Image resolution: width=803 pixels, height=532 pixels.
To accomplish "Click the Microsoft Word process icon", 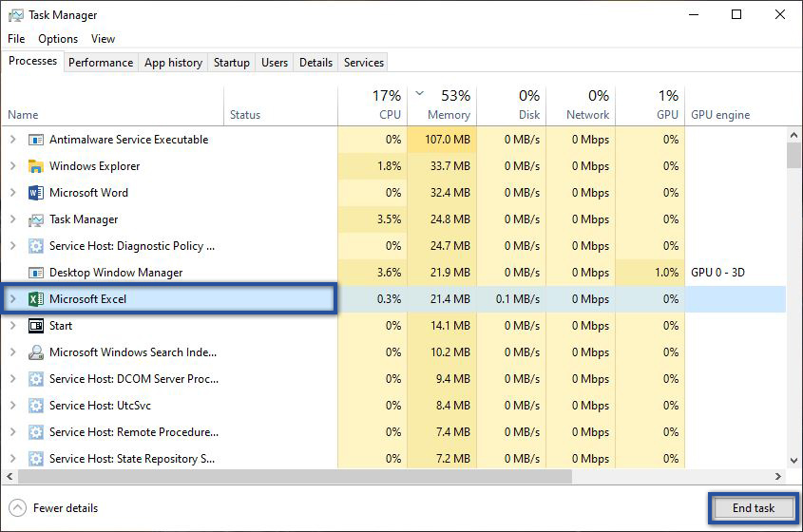I will (36, 193).
